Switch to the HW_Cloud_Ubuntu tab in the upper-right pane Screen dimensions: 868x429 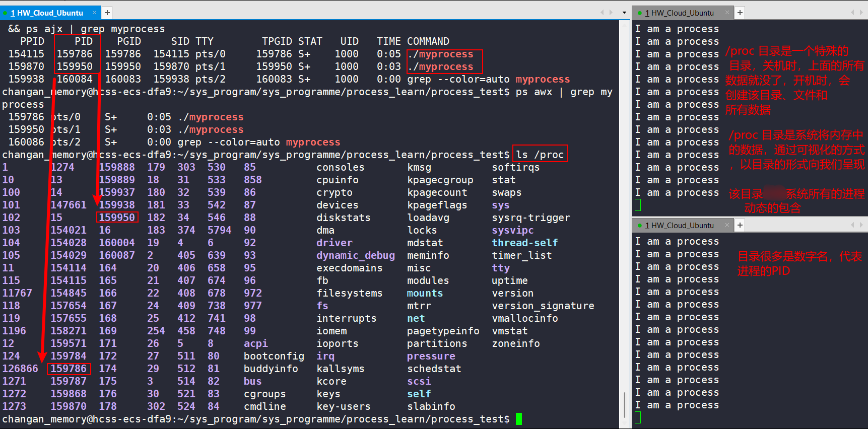point(682,13)
